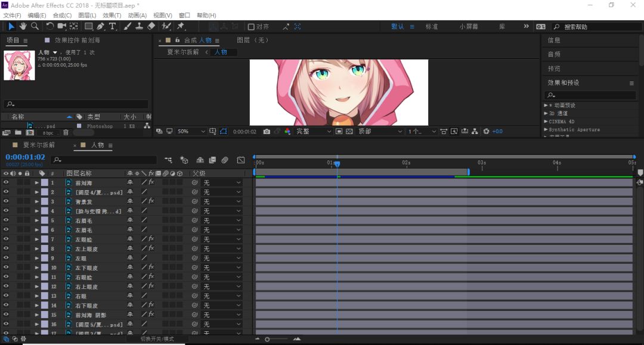
Task: Toggle composition lock in viewer tab
Action: (x=178, y=40)
